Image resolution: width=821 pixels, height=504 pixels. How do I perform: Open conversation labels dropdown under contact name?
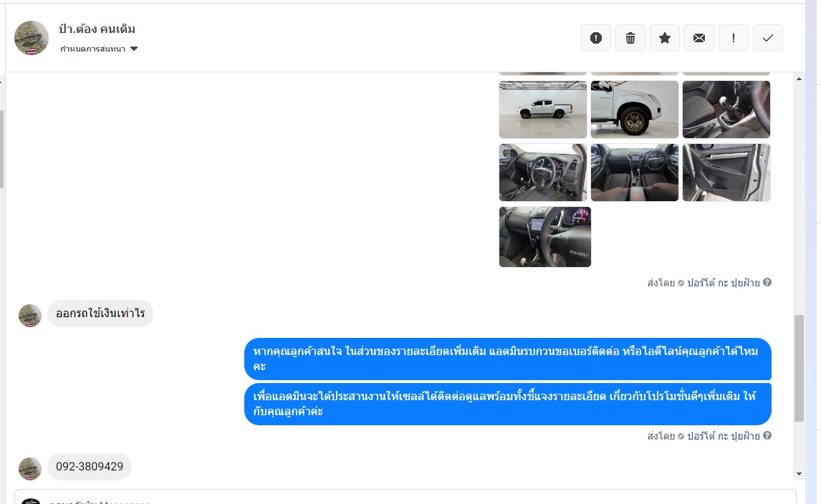click(99, 49)
